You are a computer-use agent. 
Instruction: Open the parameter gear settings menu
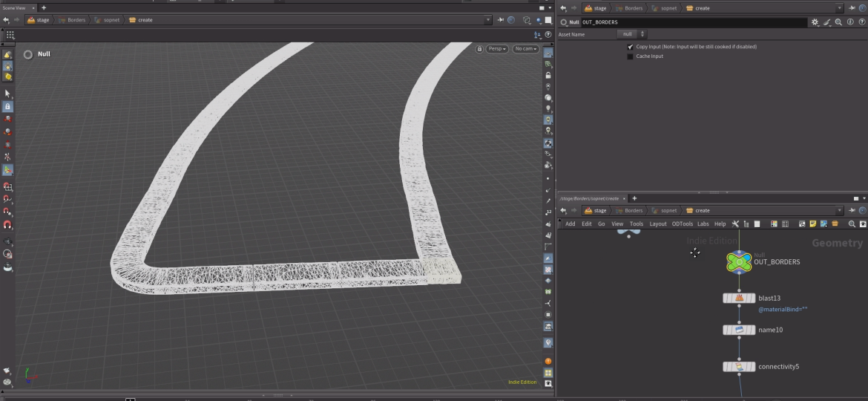(x=815, y=22)
